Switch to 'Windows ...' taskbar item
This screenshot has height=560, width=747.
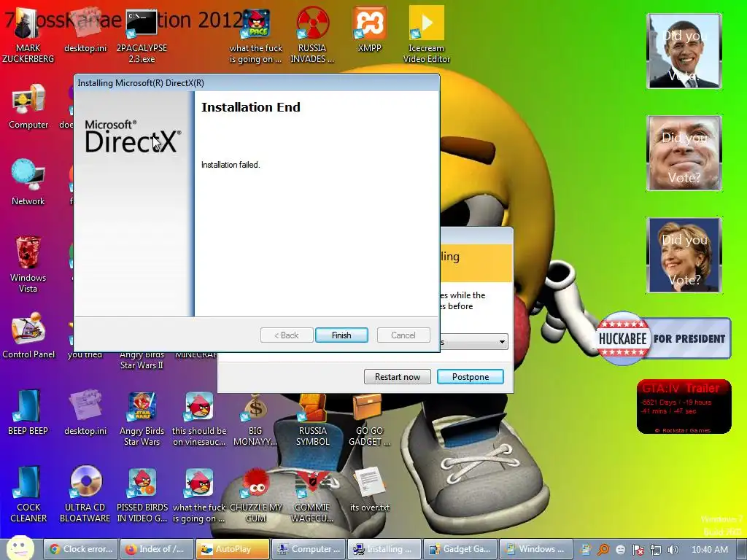coord(536,549)
